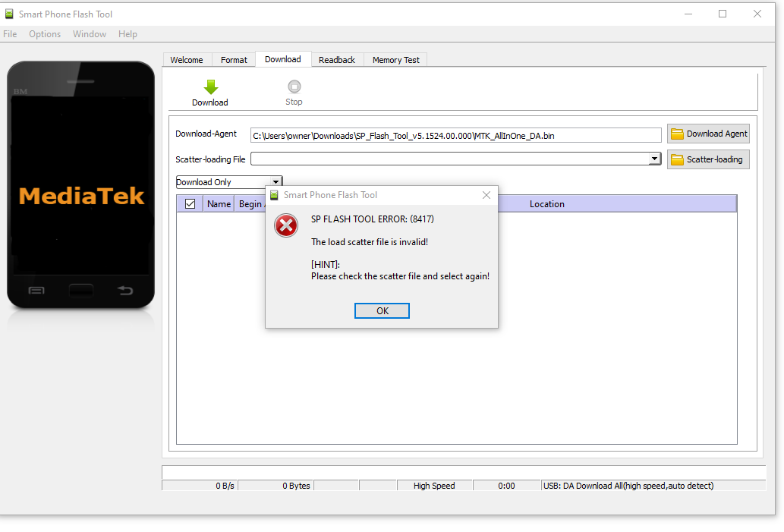Click the Download-Agent path field

(x=456, y=136)
